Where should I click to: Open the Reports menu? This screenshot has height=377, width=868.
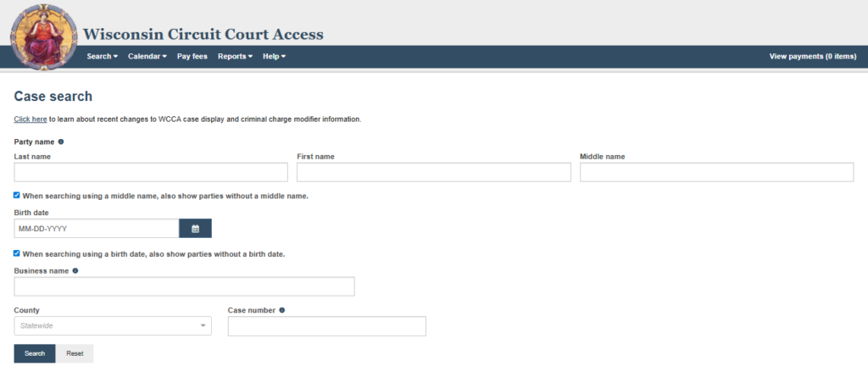click(x=235, y=57)
